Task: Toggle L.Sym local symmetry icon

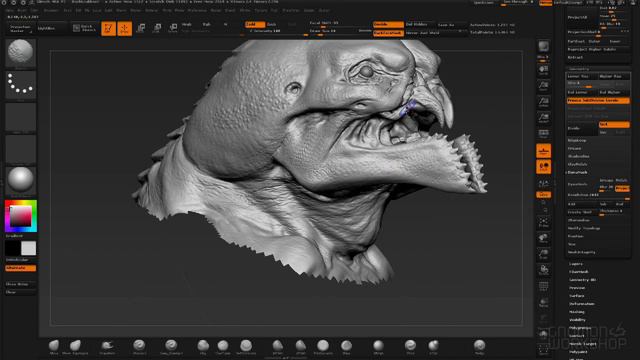Action: 543,183
